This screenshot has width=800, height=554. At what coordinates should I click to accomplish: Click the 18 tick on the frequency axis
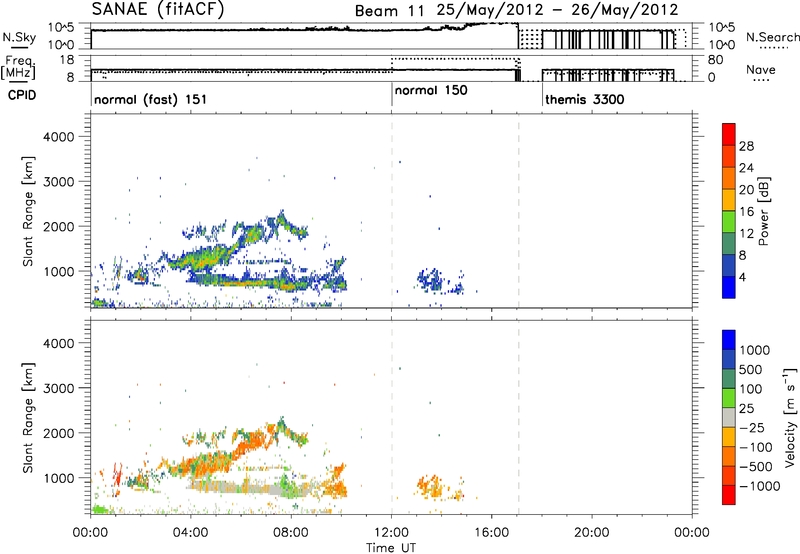click(67, 60)
